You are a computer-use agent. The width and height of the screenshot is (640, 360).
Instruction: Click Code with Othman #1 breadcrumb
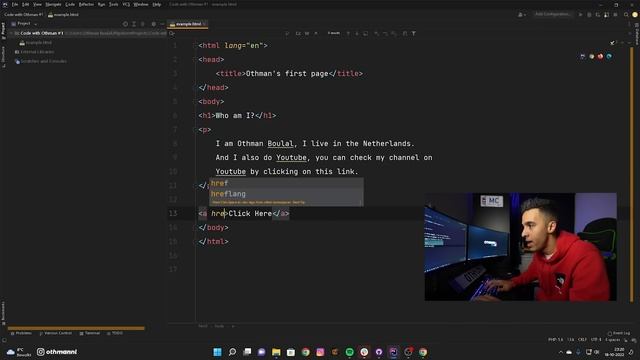(23, 14)
